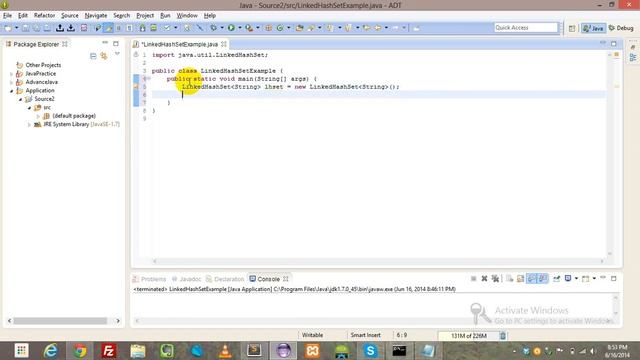Switch to the Debug perspective
Viewport: 640px width, 360px height.
tap(621, 28)
